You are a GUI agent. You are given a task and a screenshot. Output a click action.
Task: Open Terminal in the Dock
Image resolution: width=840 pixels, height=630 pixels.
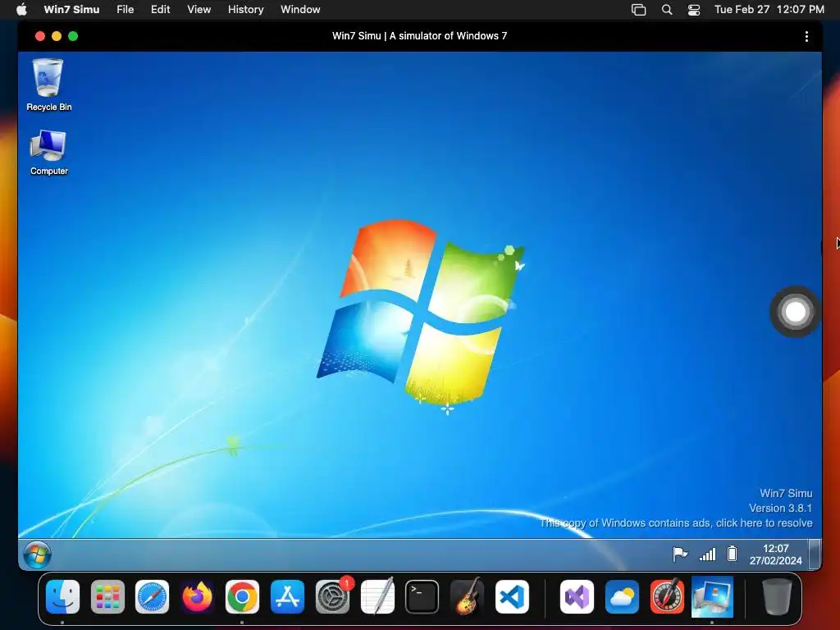(x=422, y=596)
